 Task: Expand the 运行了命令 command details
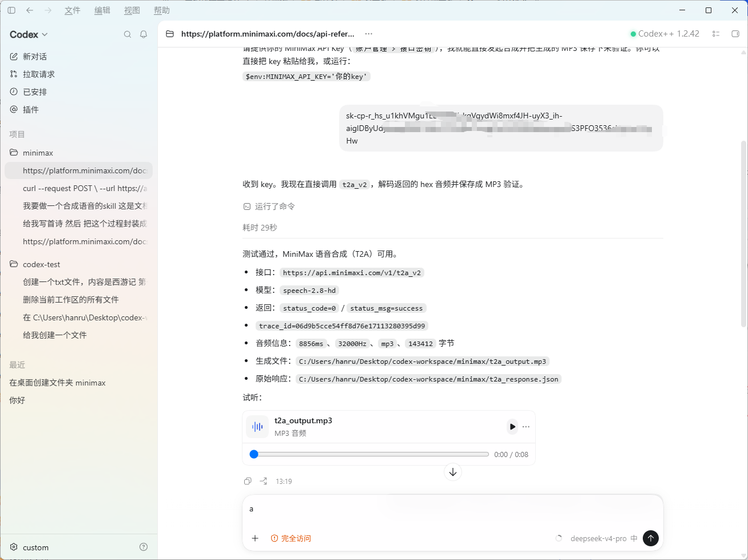click(269, 206)
